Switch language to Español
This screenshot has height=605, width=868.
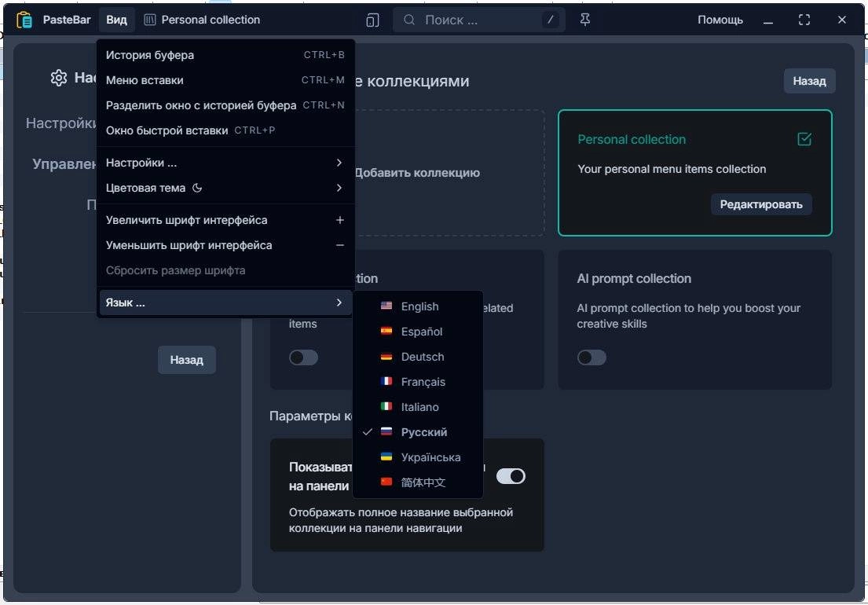pyautogui.click(x=418, y=331)
